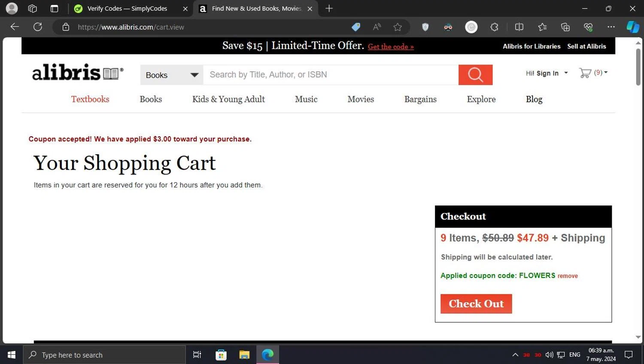The image size is (644, 364).
Task: Open the Collections icon
Action: tap(565, 27)
